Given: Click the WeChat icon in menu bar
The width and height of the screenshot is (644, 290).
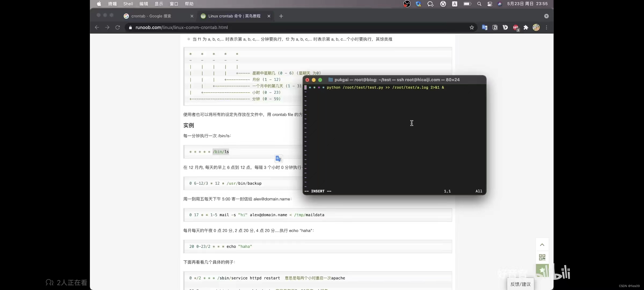Looking at the screenshot, I should click(430, 4).
